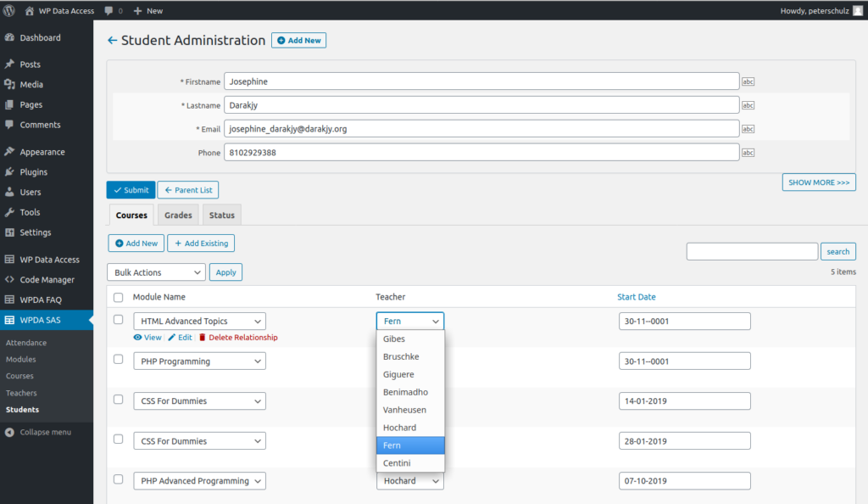Click the Edit link under HTML Advanced Topics

pyautogui.click(x=180, y=338)
